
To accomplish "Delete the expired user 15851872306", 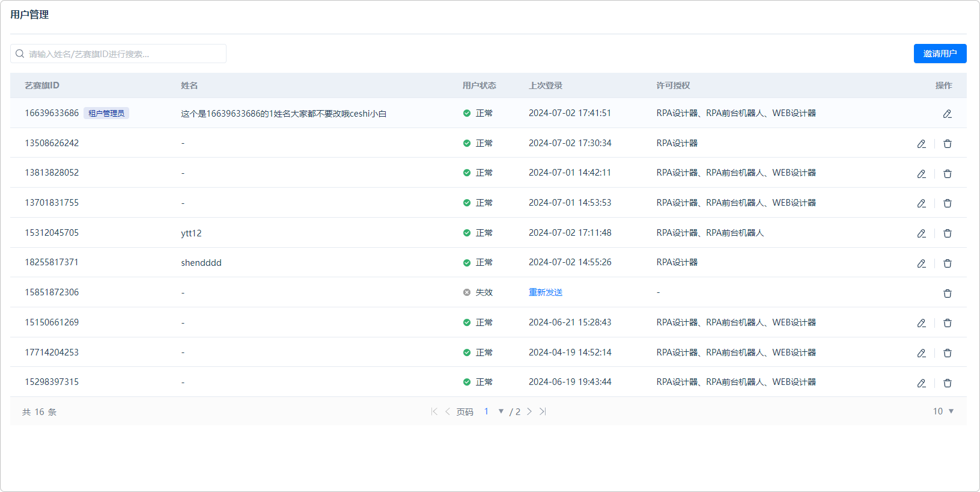I will [948, 294].
